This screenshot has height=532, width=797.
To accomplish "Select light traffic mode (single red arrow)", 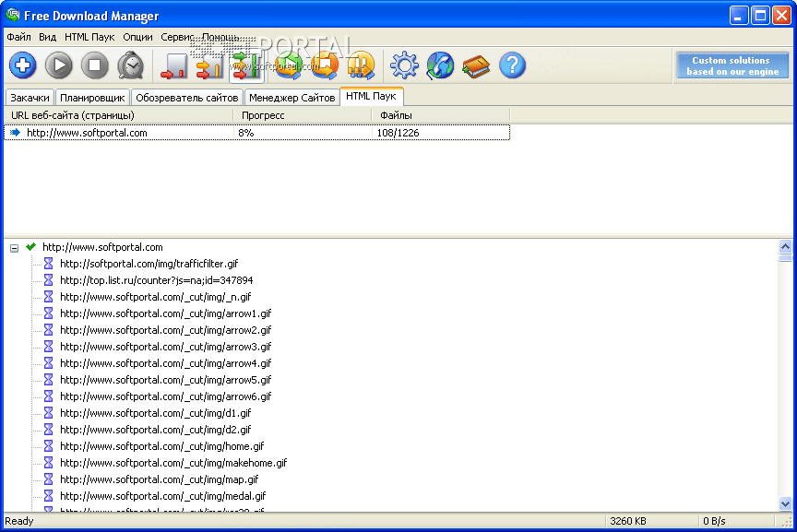I will (173, 66).
